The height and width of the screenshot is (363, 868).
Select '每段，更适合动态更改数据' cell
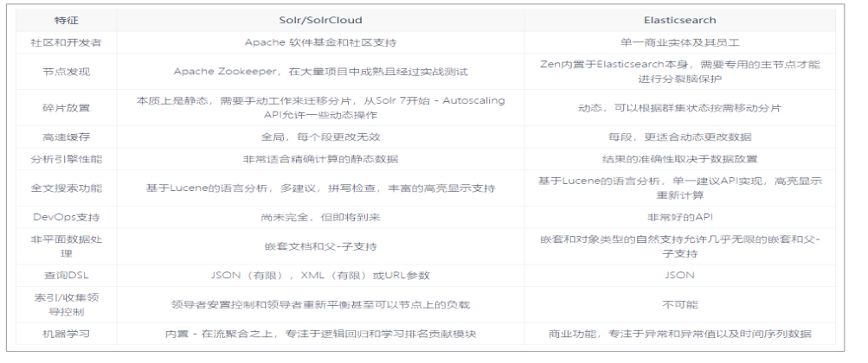pyautogui.click(x=680, y=137)
